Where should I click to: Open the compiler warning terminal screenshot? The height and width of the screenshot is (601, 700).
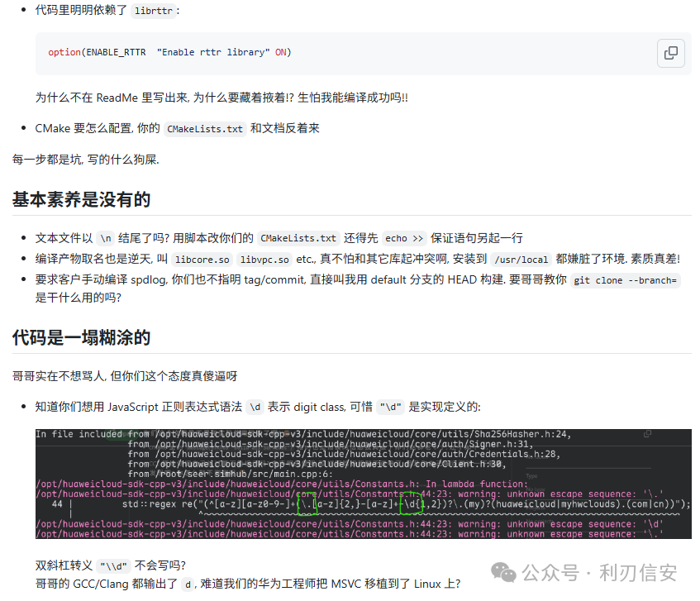click(363, 484)
